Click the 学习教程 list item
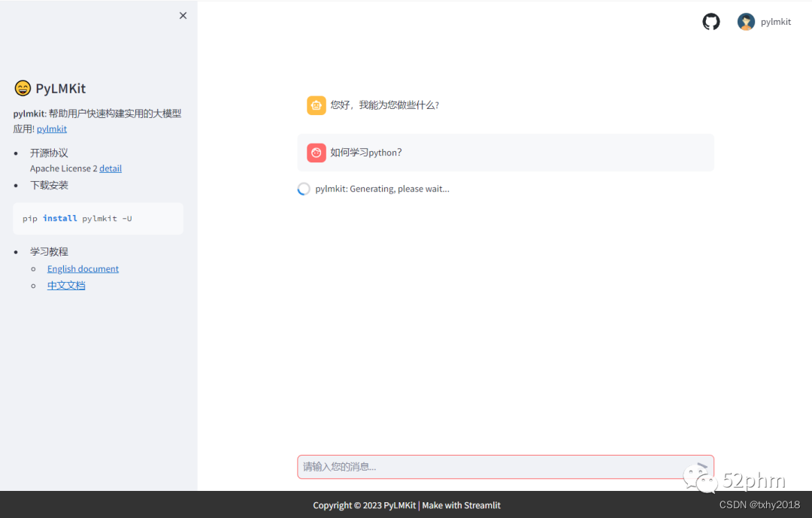 (49, 252)
